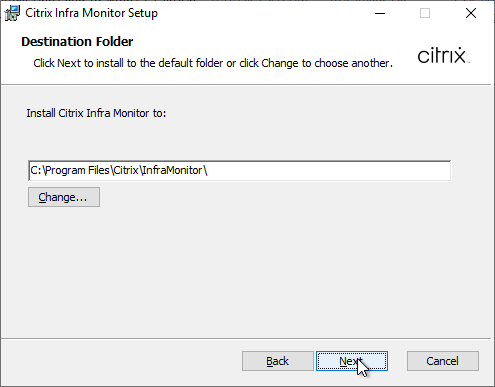Viewport: 495px width, 387px height.
Task: Click the "Destination Folder" heading
Action: (x=77, y=42)
